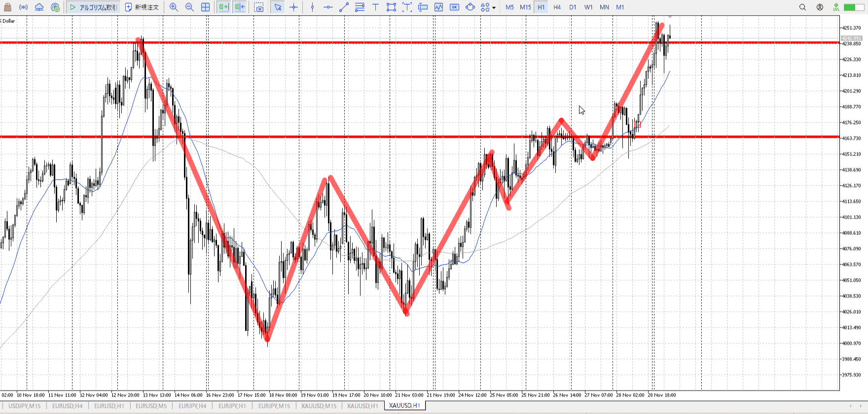Take a chart screenshot with camera icon

pyautogui.click(x=259, y=7)
